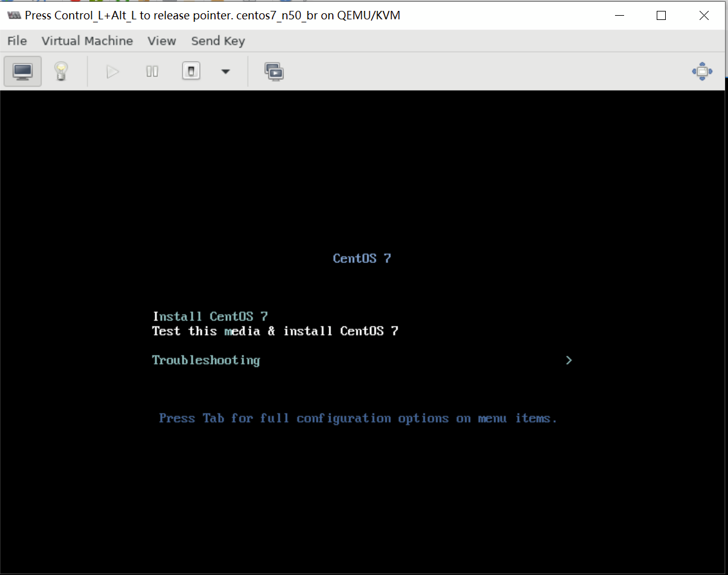The image size is (728, 575).
Task: Switch to fullscreen view icon
Action: click(702, 71)
